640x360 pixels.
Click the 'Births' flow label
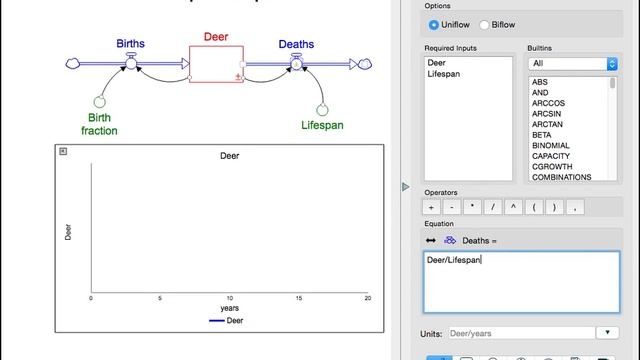click(130, 44)
